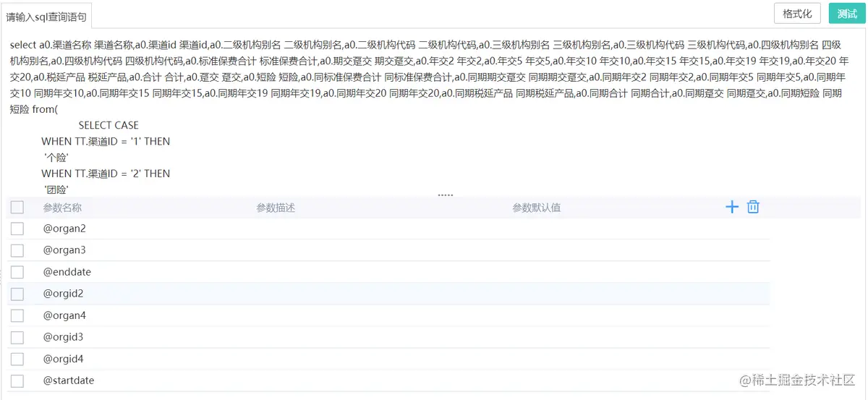Click the 格式化 format button
This screenshot has height=400, width=868.
tap(797, 14)
